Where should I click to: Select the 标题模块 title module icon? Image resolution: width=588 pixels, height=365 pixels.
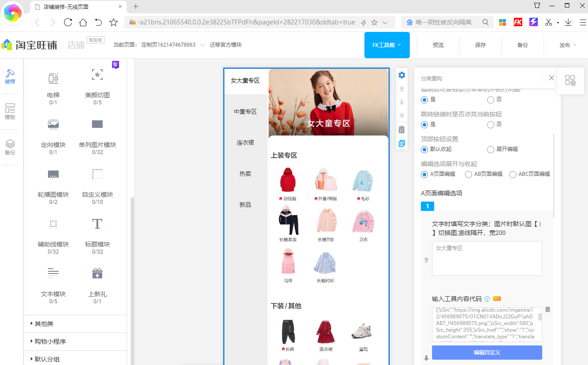tap(97, 224)
